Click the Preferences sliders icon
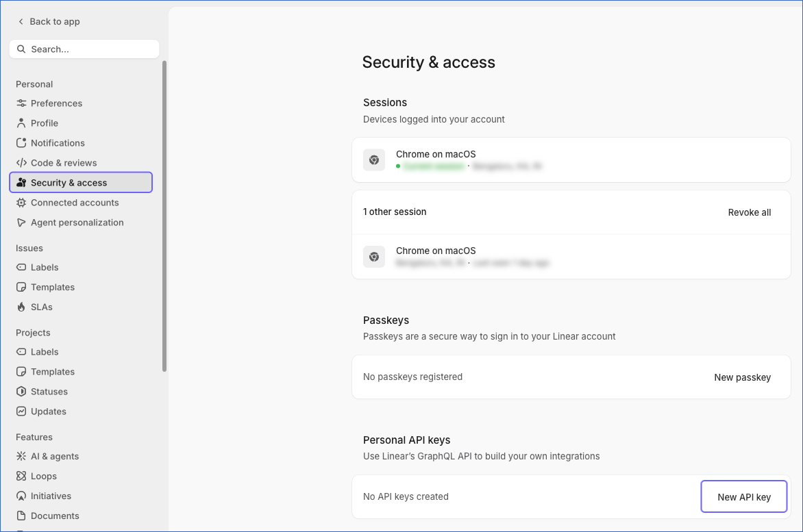Viewport: 803px width, 532px height. coord(21,103)
